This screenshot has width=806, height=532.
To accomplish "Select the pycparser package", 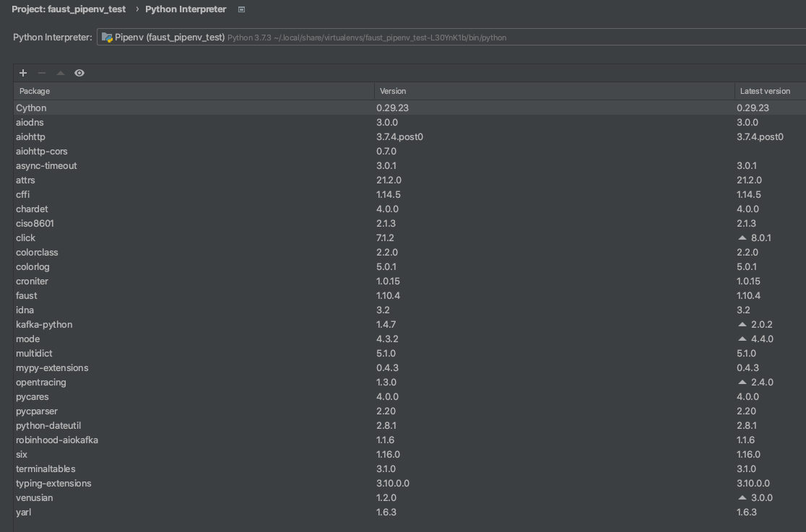I will click(37, 411).
